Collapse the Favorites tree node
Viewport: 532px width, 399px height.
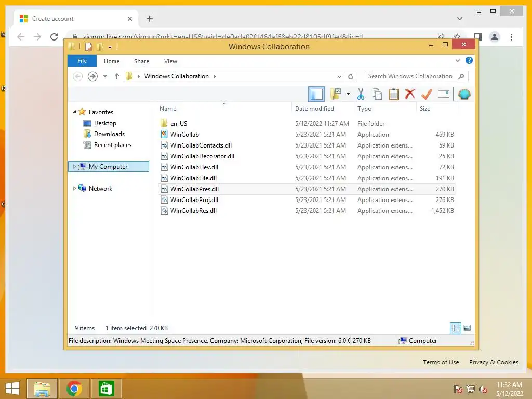(74, 112)
